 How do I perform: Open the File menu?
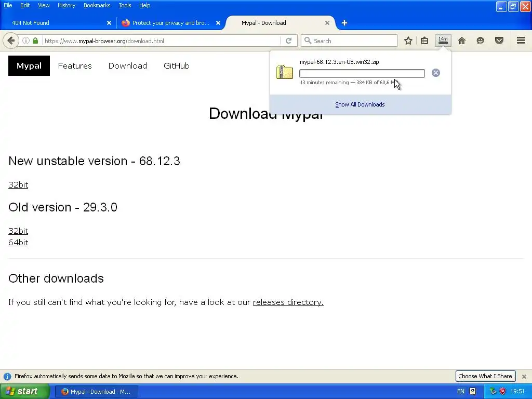(x=8, y=5)
